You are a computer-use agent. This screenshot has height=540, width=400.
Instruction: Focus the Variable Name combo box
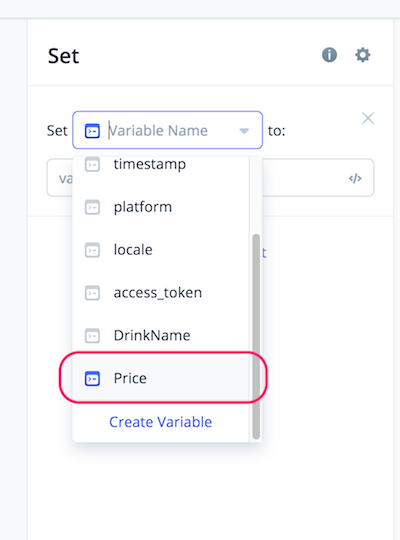click(167, 130)
